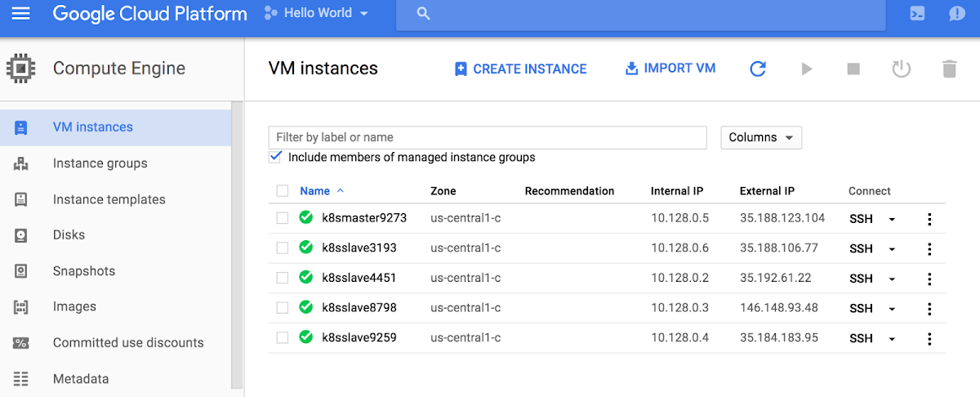SSH into k8smaster9273
The width and height of the screenshot is (980, 397).
tap(861, 219)
